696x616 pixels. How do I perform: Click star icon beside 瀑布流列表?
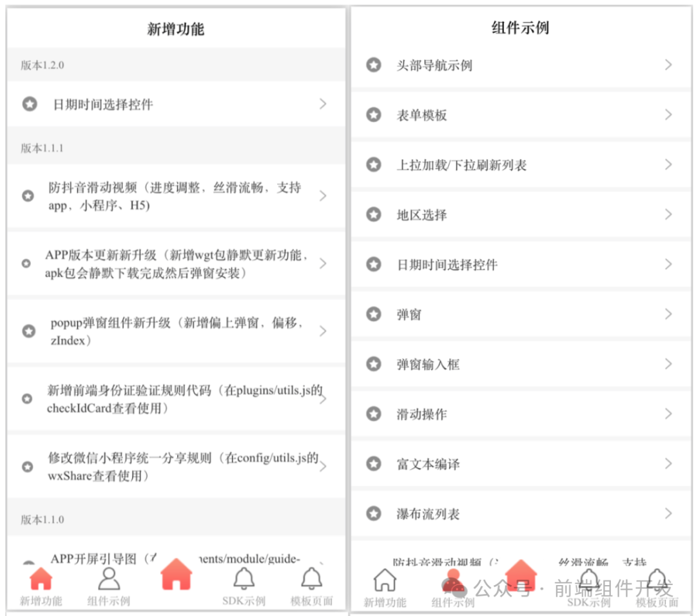(374, 514)
